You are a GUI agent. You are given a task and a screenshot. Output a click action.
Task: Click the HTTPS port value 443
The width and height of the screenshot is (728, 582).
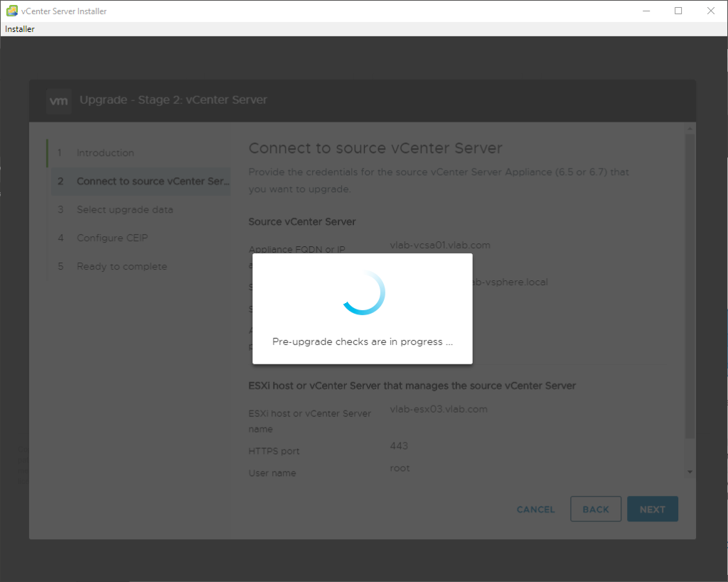click(399, 446)
